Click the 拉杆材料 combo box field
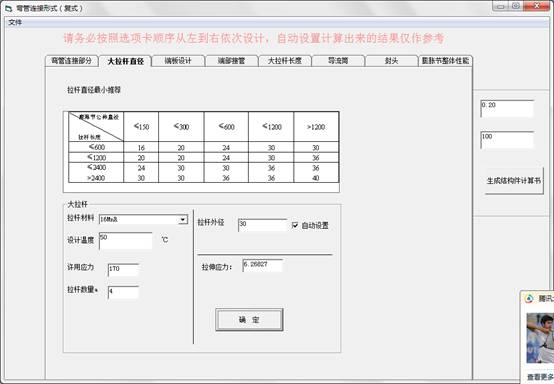554x384 pixels. click(x=143, y=219)
